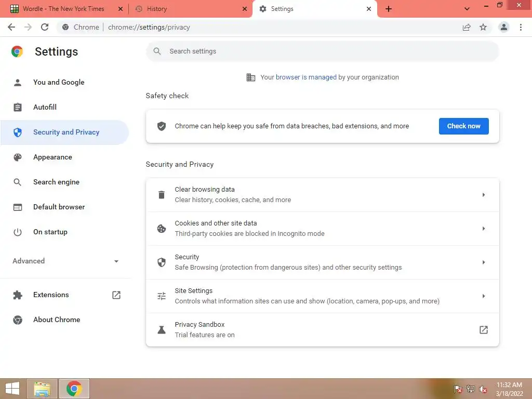Click the About Chrome logo icon

pos(17,320)
